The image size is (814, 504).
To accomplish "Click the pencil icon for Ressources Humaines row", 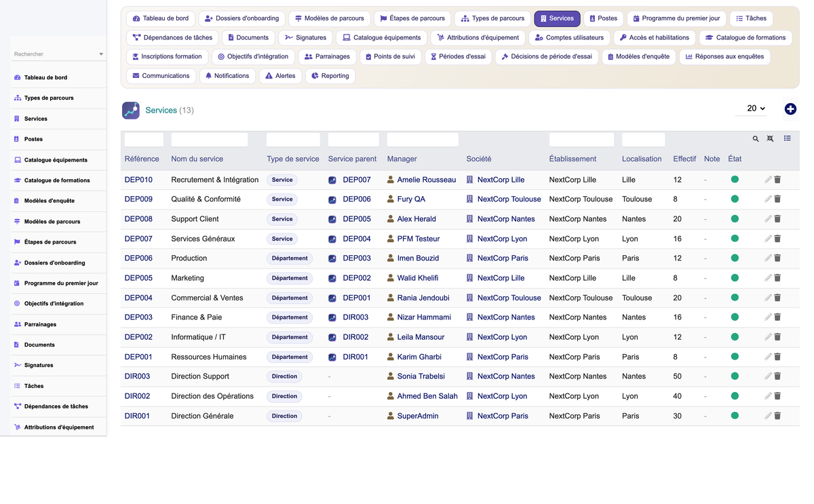I will click(x=768, y=357).
